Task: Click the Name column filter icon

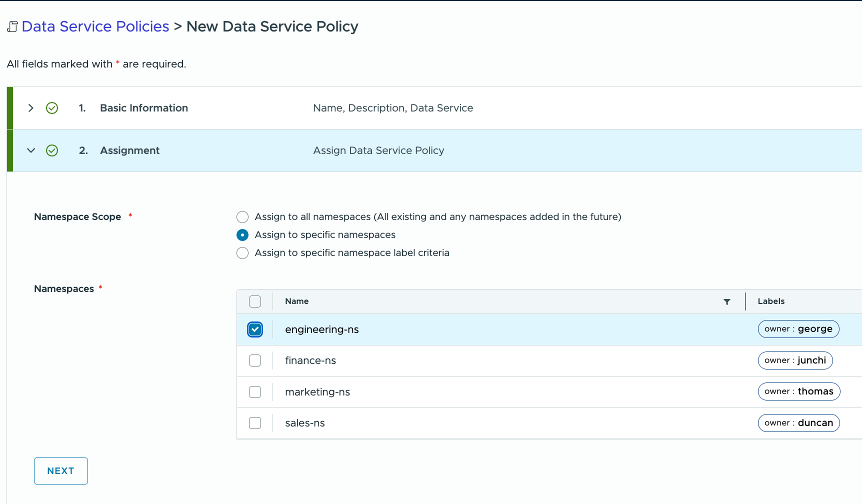Action: 726,301
